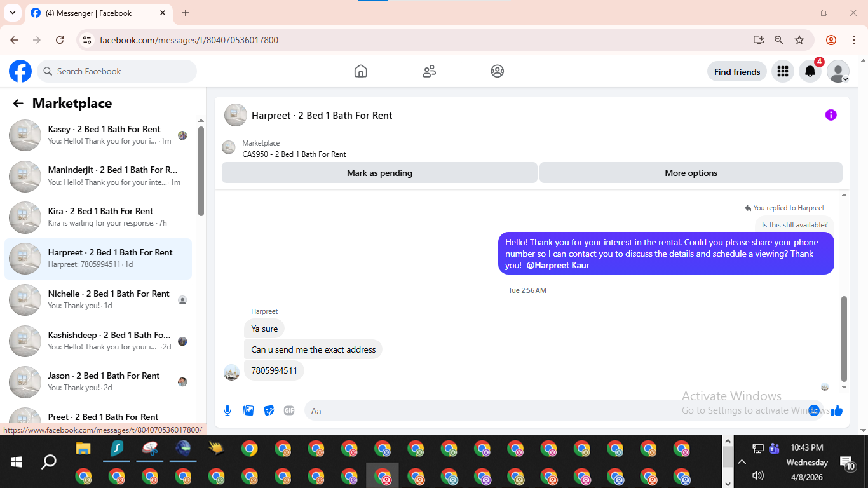
Task: Click Harpreet's avatar in chat header
Action: [236, 115]
